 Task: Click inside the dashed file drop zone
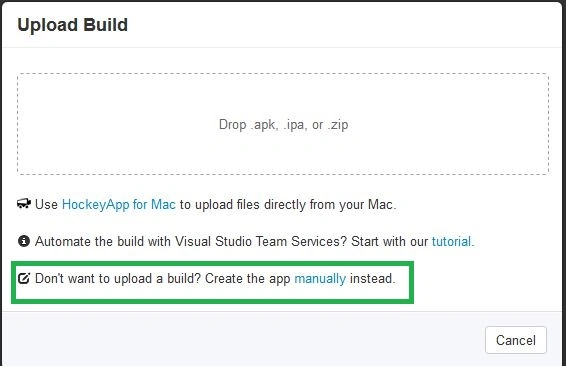coord(283,124)
